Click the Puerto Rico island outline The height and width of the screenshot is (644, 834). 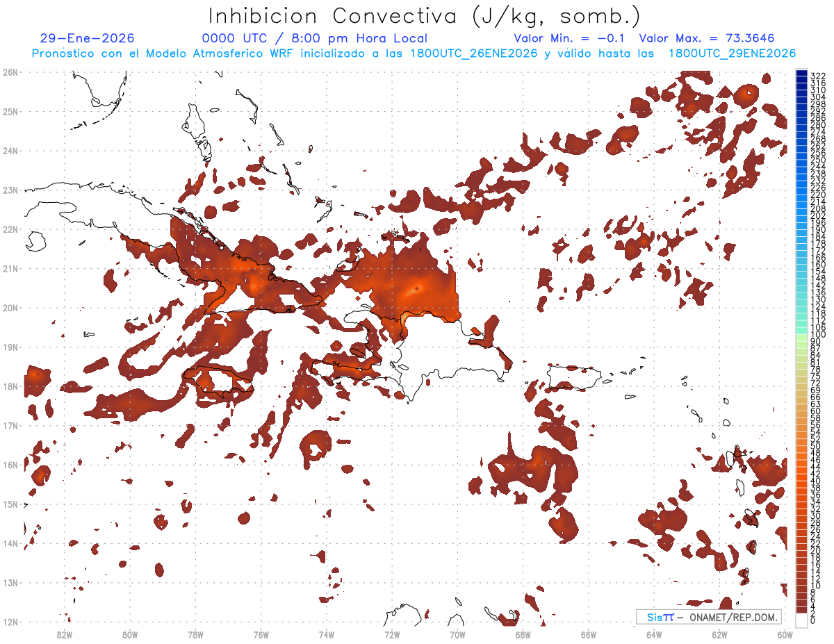coord(574,377)
